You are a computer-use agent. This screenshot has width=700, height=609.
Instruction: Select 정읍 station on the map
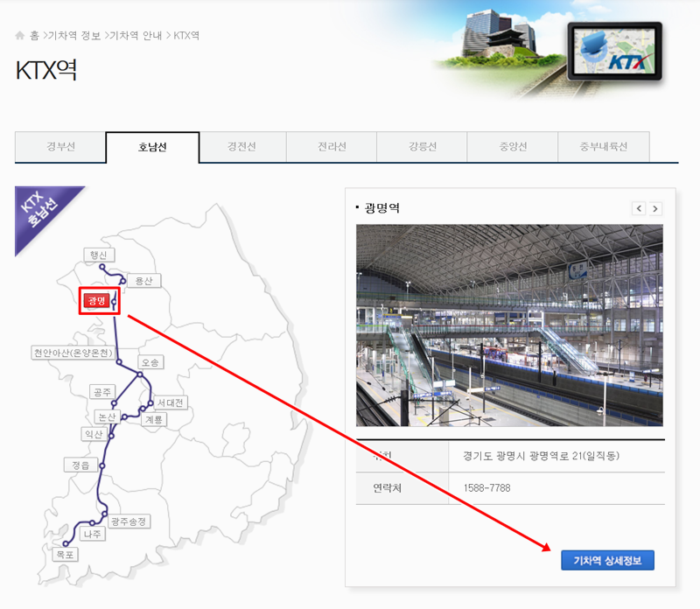coord(80,465)
